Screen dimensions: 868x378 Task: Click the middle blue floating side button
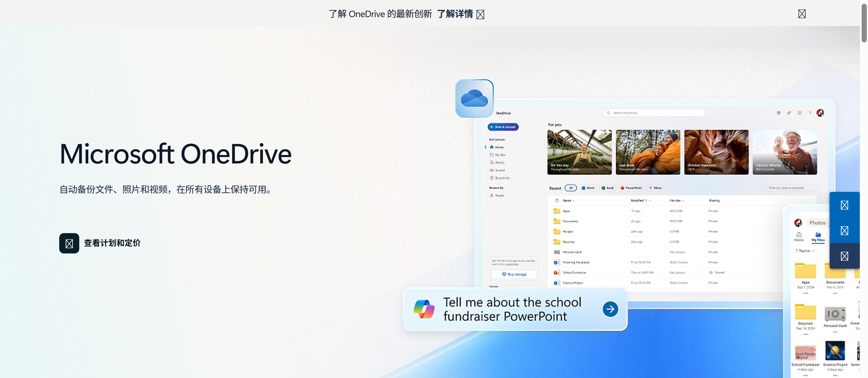click(x=844, y=231)
